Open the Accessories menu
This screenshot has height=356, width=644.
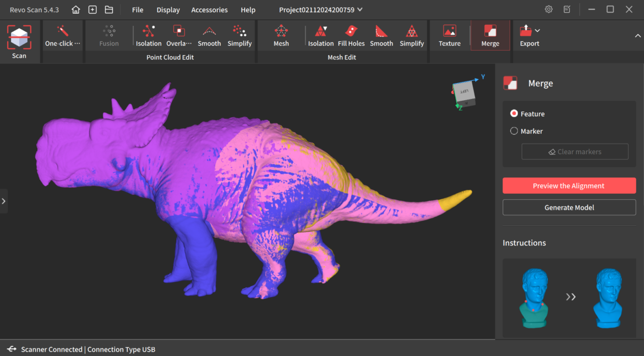click(x=210, y=9)
